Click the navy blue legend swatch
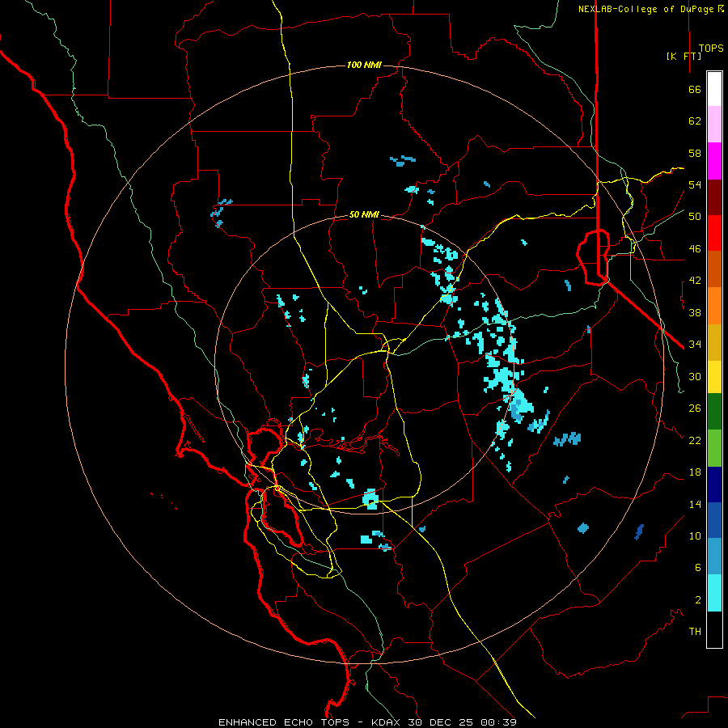 click(714, 485)
